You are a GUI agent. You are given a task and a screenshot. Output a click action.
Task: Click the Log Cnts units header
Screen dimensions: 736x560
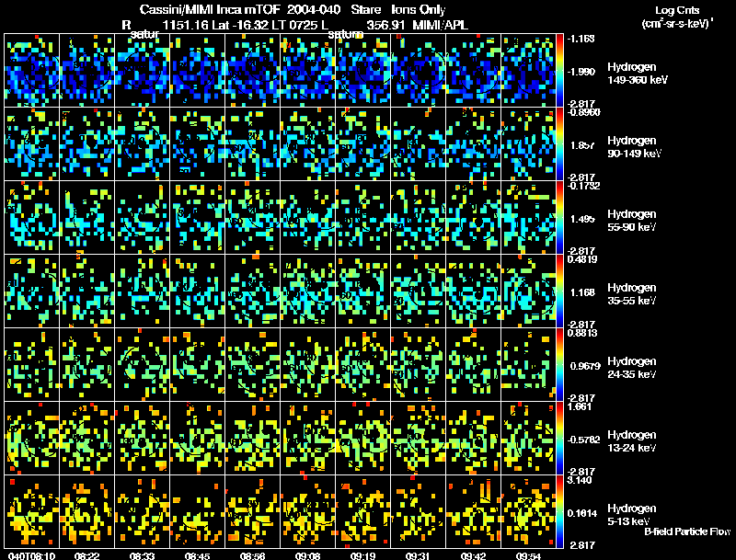677,17
